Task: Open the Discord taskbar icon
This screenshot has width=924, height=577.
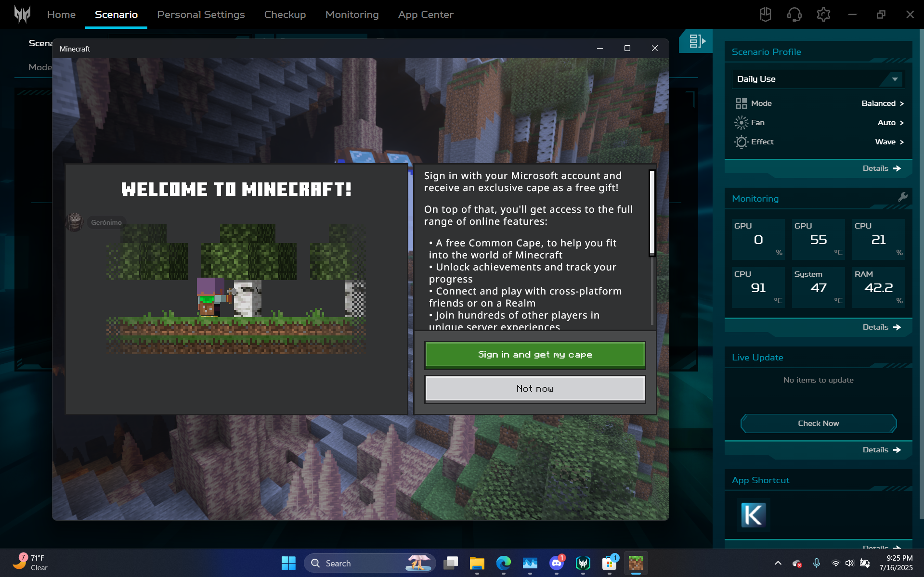Action: coord(557,563)
